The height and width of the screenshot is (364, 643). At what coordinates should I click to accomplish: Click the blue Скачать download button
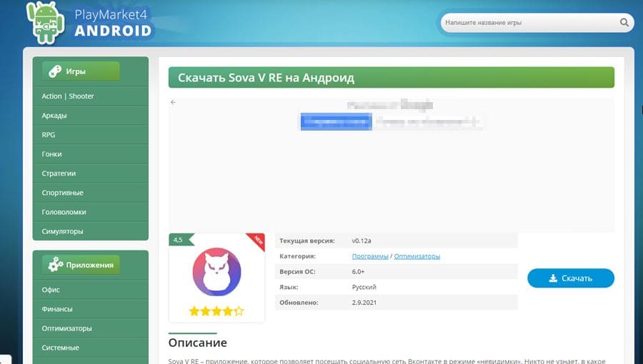(x=570, y=278)
